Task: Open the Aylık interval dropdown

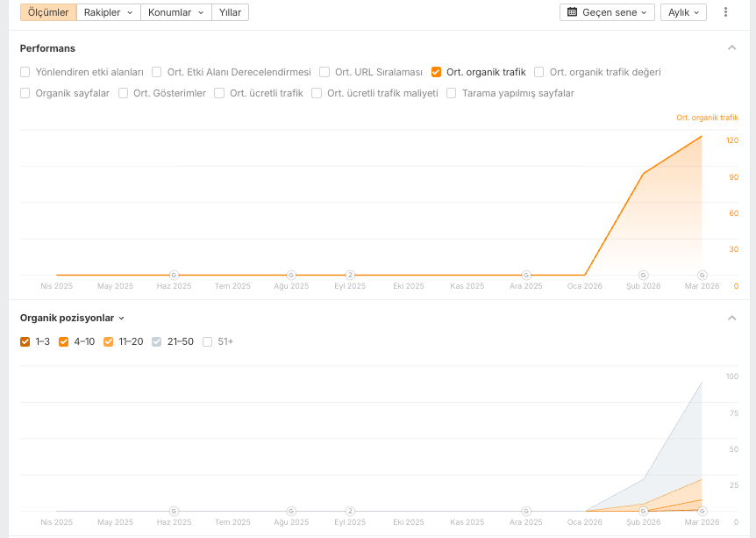Action: pos(683,12)
